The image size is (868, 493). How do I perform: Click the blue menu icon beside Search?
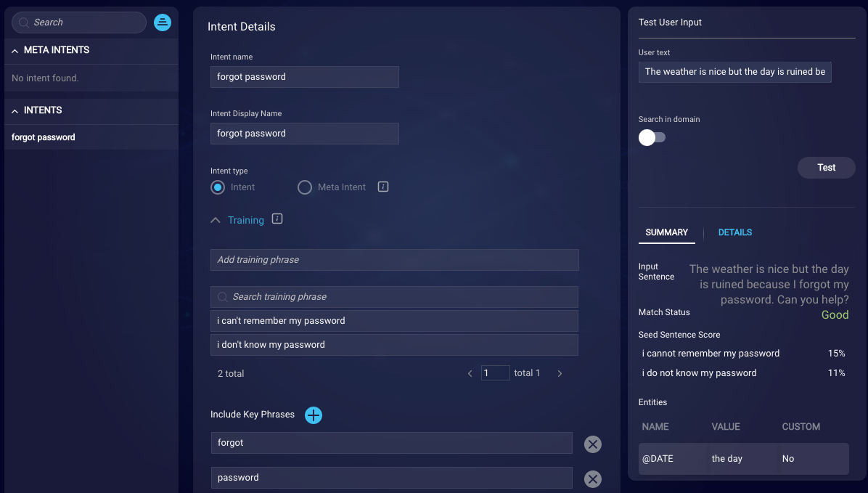(x=162, y=23)
